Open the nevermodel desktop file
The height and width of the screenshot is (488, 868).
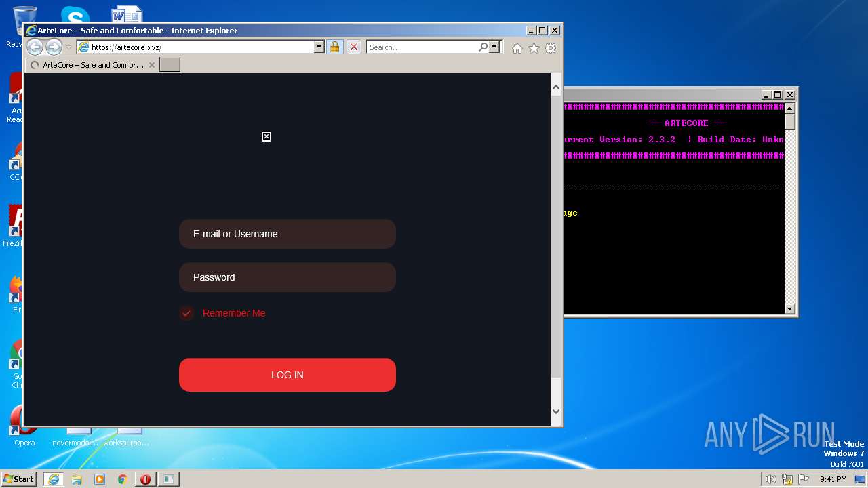tap(75, 437)
